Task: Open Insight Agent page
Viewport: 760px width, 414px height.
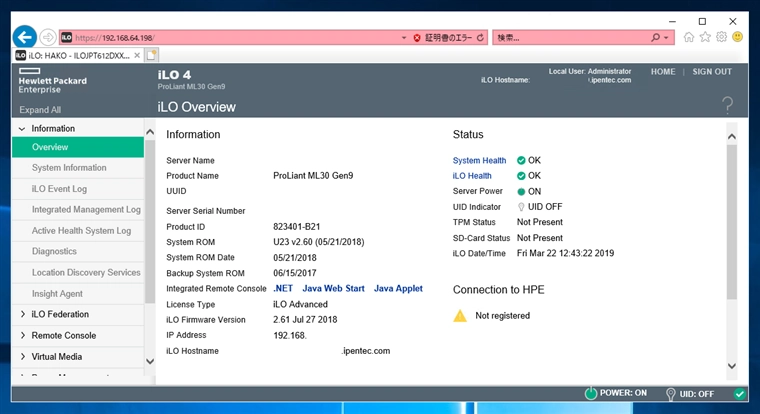Action: click(x=78, y=294)
